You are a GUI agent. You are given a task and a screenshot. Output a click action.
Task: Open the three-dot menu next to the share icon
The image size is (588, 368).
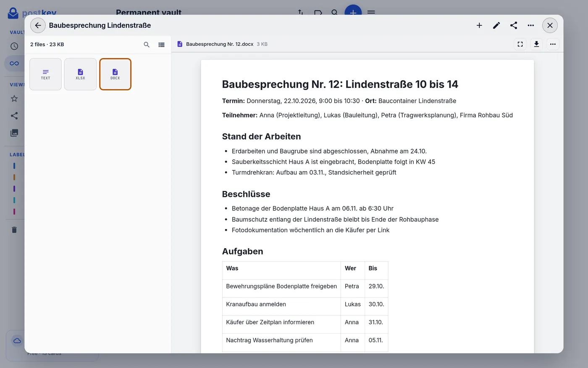[x=531, y=25]
